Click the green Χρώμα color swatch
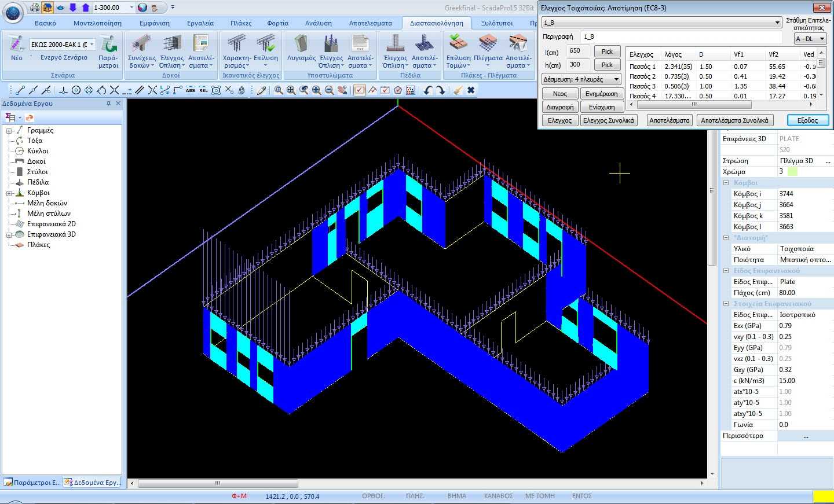The height and width of the screenshot is (504, 834). pos(792,171)
